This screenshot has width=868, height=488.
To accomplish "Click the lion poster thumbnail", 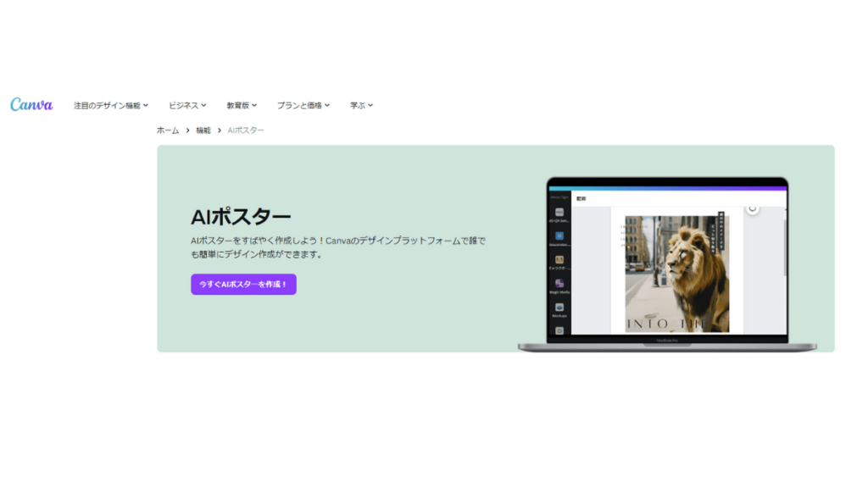I will click(x=676, y=273).
